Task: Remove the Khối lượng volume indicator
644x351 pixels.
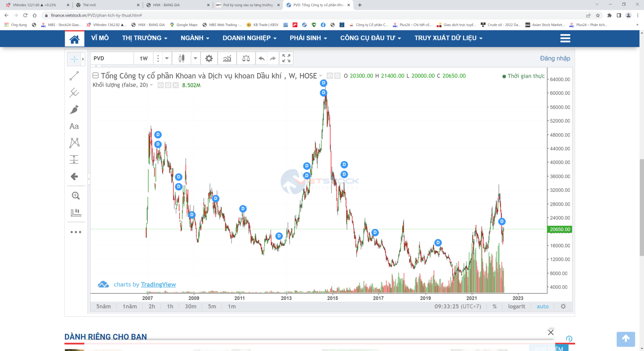Action: pos(175,85)
